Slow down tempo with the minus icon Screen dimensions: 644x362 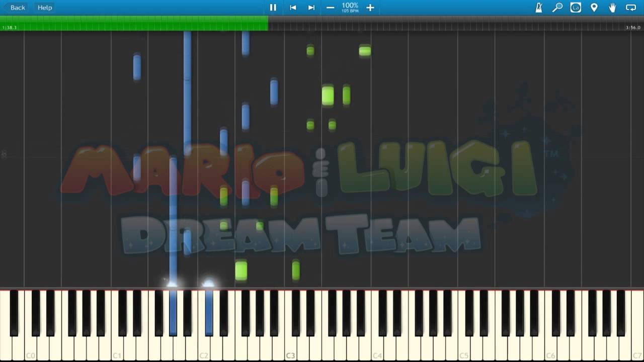coord(331,8)
